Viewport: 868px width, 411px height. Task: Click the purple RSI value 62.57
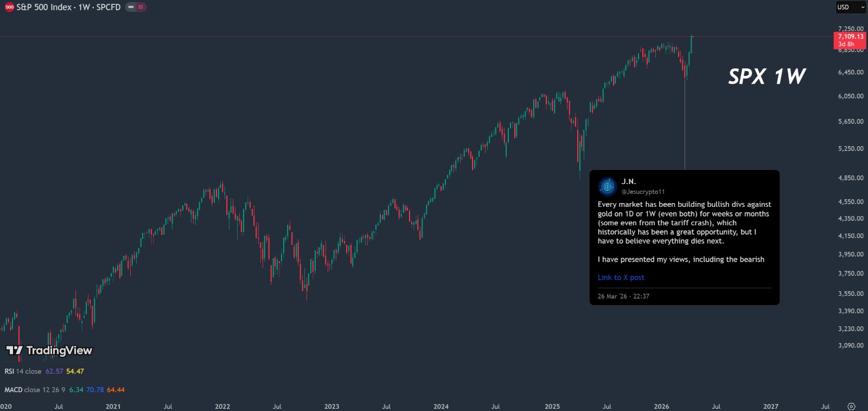coord(54,371)
